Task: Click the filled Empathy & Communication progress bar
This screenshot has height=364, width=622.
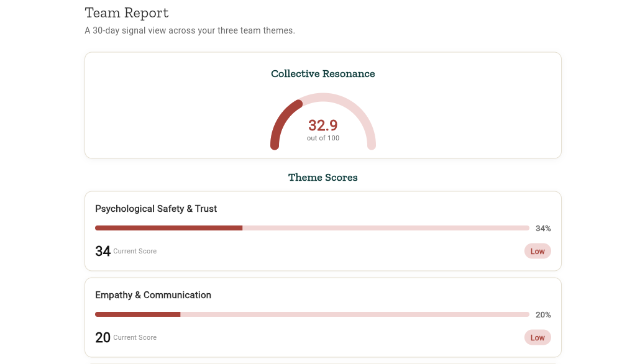Action: click(x=137, y=314)
